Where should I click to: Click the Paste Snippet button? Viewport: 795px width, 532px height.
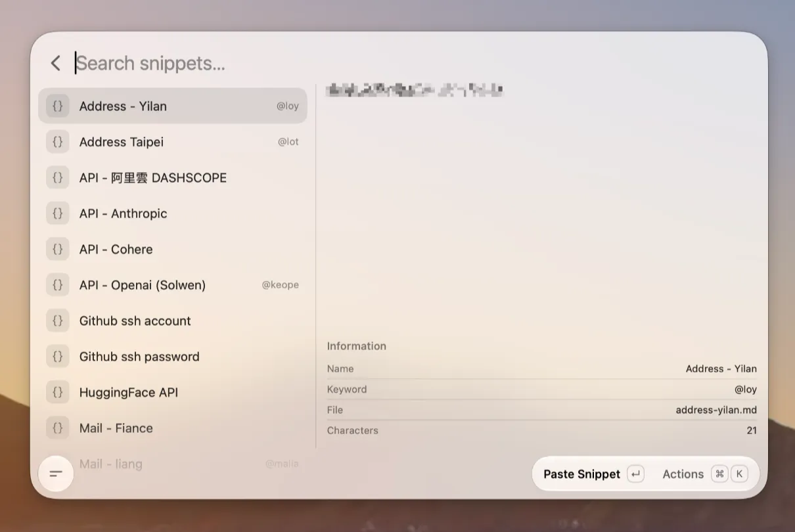point(594,474)
